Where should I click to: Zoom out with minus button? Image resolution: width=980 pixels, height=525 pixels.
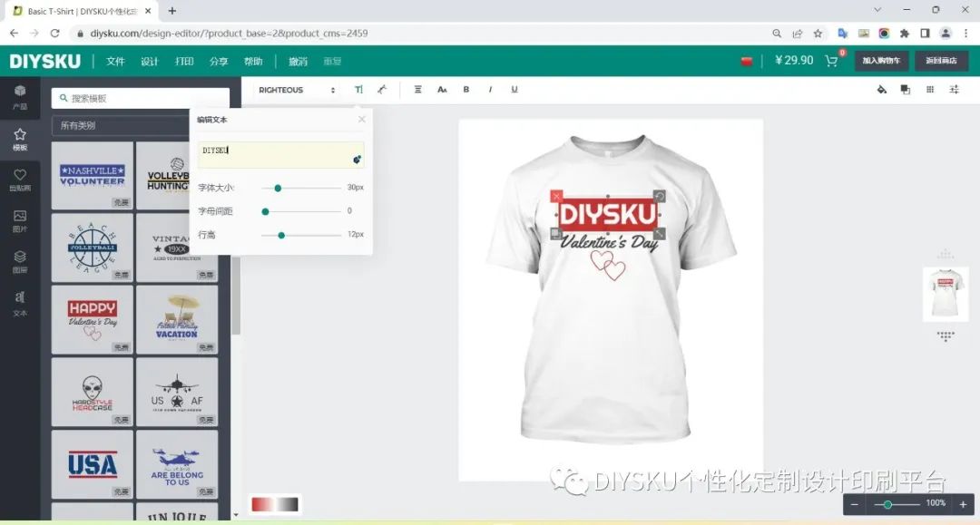pos(855,504)
